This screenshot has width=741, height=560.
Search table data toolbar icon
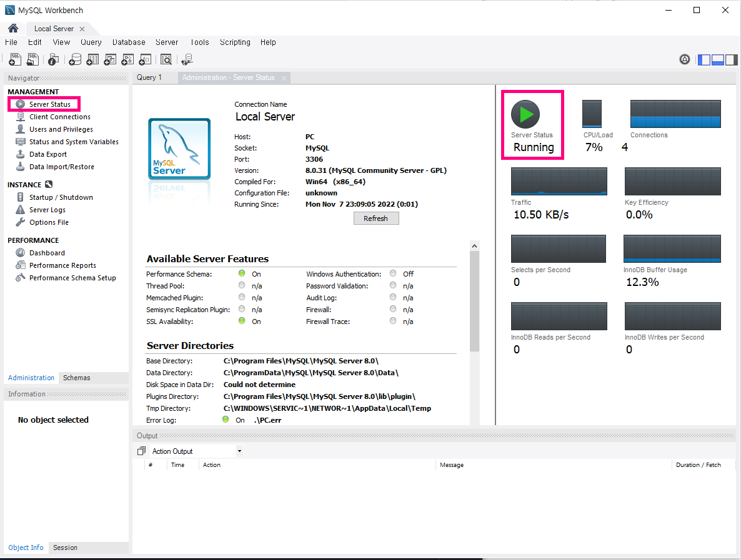(166, 59)
